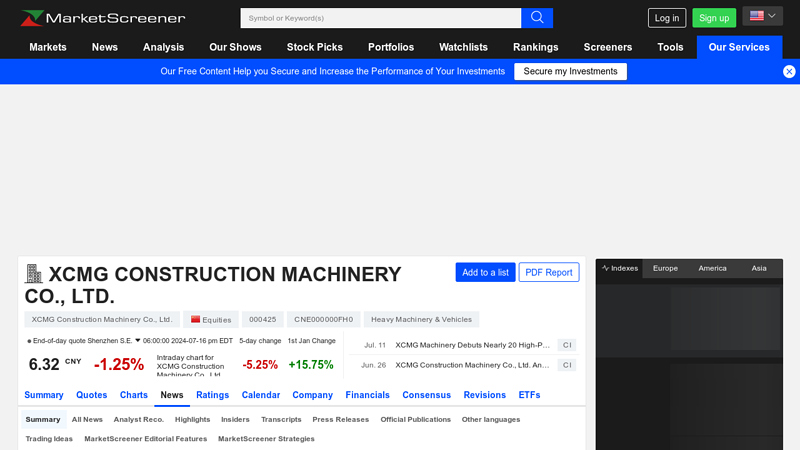This screenshot has height=450, width=800.
Task: Open the Rankings menu
Action: (x=536, y=47)
